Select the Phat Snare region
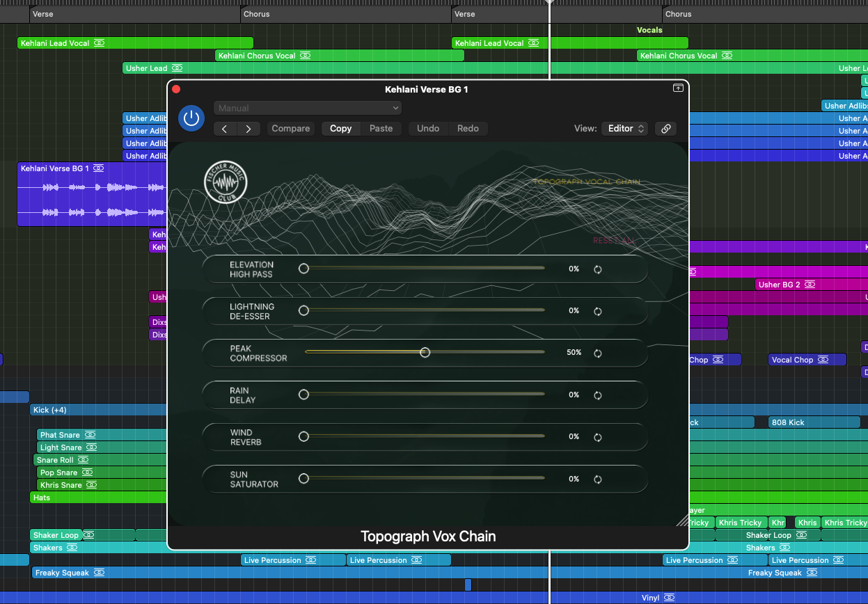 point(102,435)
